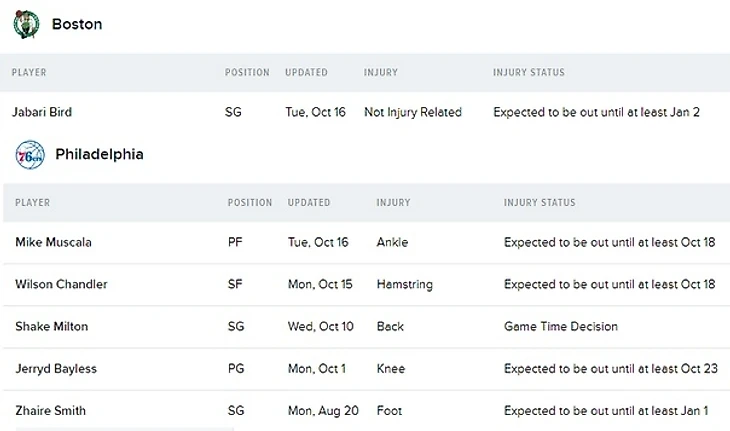The width and height of the screenshot is (730, 431).
Task: Open player Zhaire Smith
Action: [x=51, y=411]
